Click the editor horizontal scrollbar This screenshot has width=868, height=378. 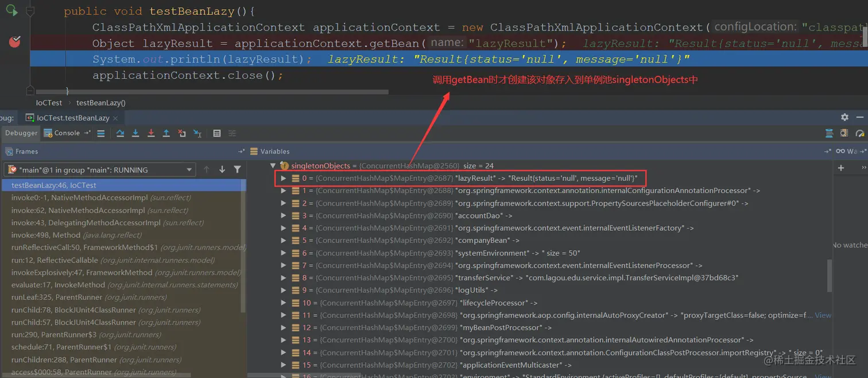click(x=212, y=92)
